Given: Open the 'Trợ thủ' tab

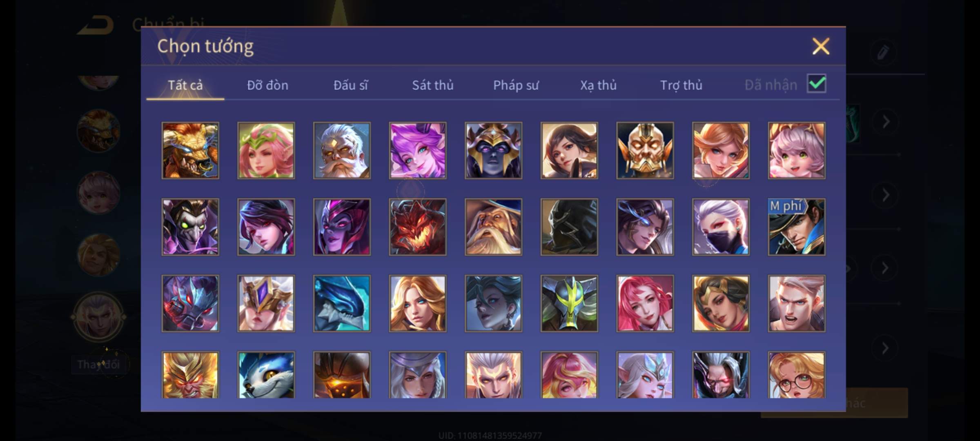Looking at the screenshot, I should [x=681, y=85].
